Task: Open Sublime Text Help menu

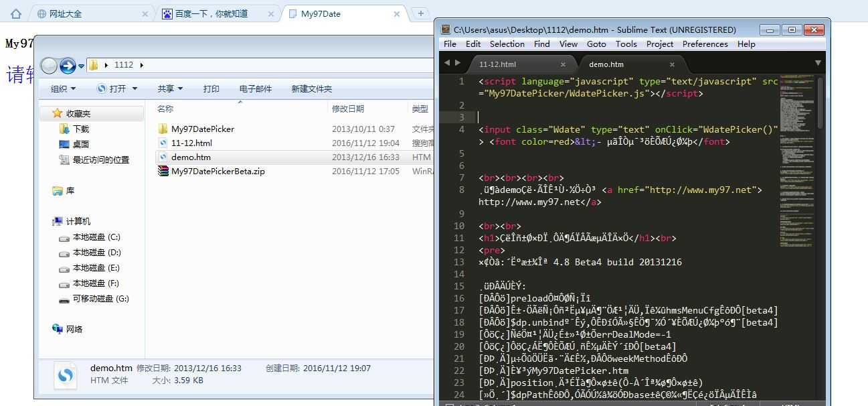Action: coord(746,44)
